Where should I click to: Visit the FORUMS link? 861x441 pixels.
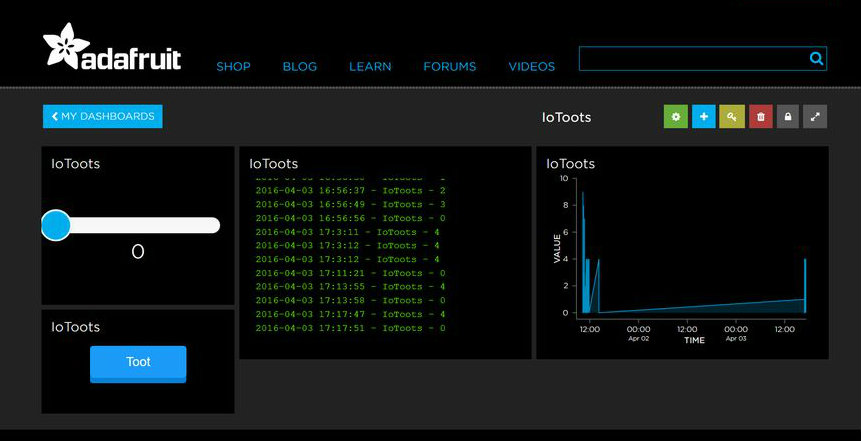point(450,66)
